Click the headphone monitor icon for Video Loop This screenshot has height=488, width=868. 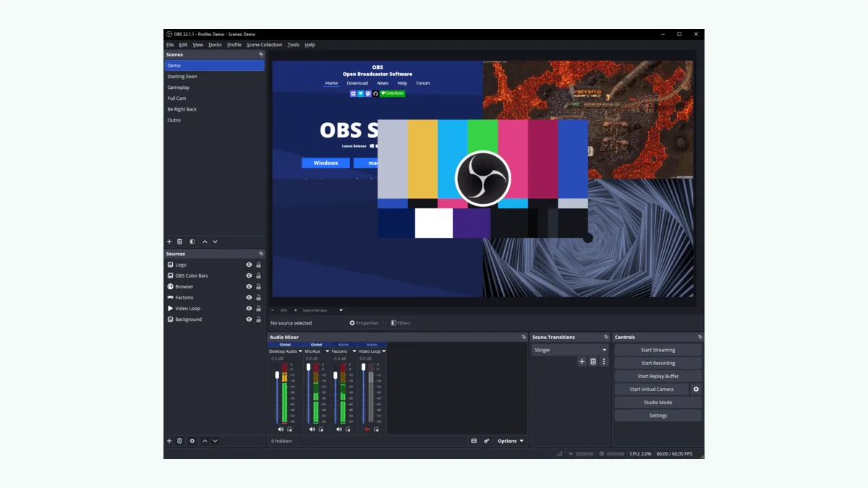pyautogui.click(x=376, y=429)
